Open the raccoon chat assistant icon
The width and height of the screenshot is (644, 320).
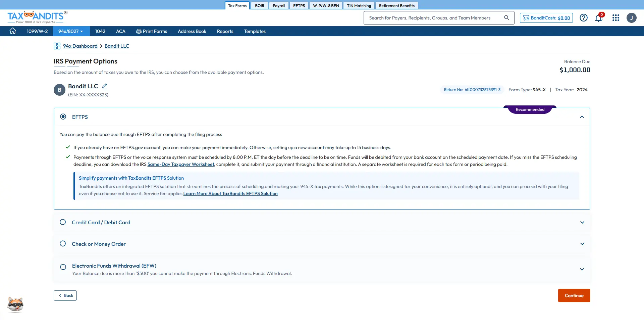coord(15,304)
